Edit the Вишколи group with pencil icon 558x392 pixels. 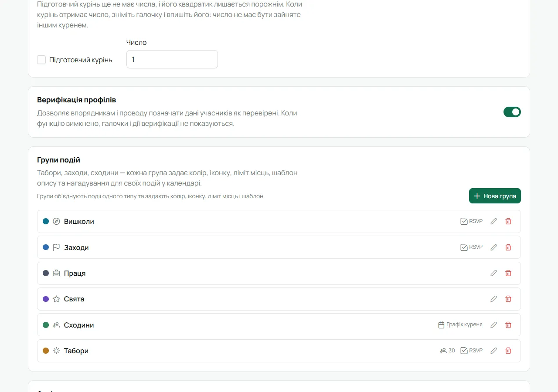click(493, 221)
